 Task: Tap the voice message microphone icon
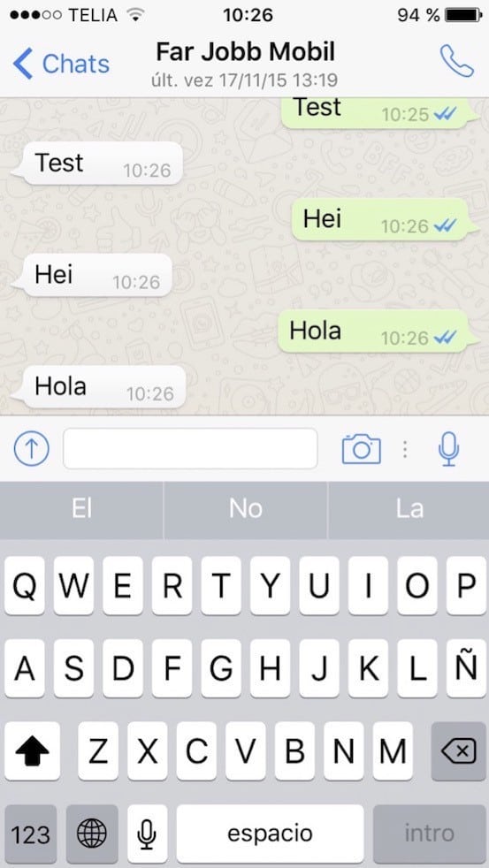point(448,449)
